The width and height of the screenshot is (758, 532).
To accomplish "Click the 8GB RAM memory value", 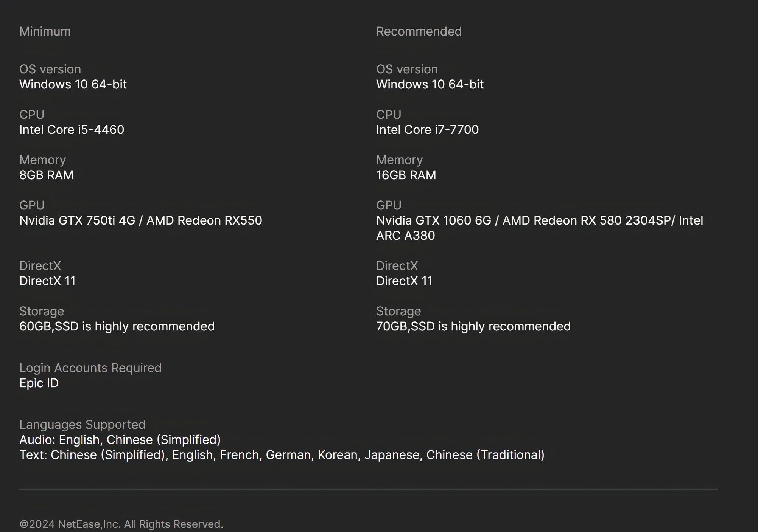I will [46, 175].
